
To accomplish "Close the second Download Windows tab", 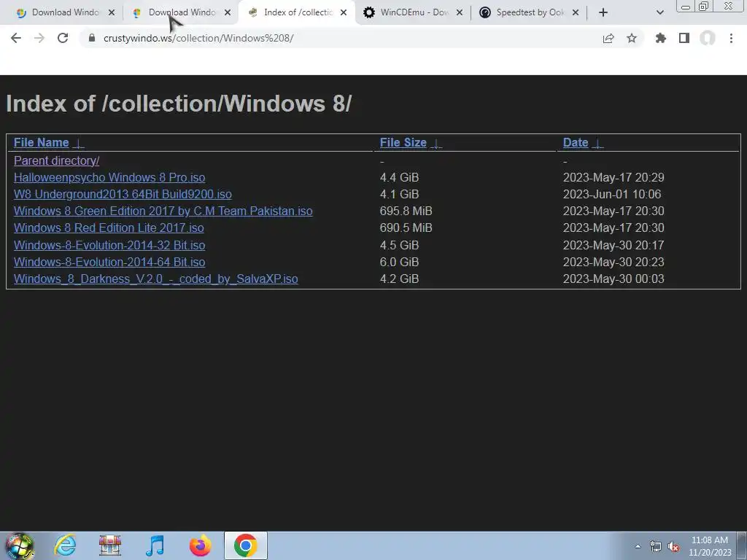I will pos(228,13).
